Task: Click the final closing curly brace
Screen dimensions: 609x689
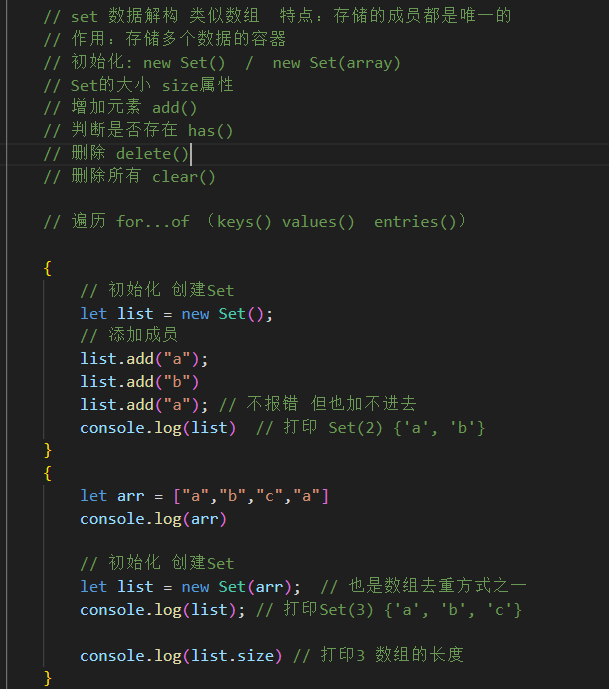Action: [48, 677]
